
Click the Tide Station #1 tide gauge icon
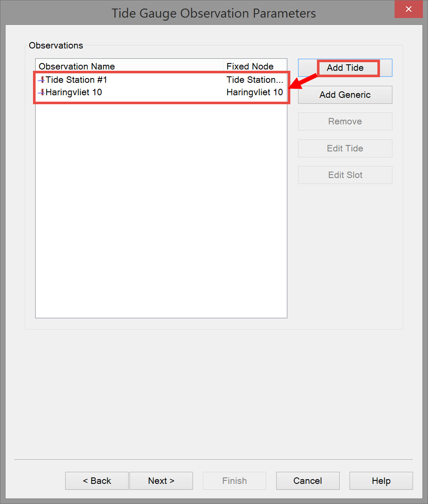pyautogui.click(x=41, y=80)
